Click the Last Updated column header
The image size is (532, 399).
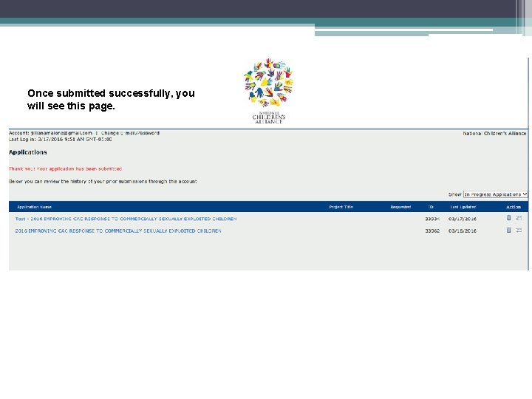point(463,207)
